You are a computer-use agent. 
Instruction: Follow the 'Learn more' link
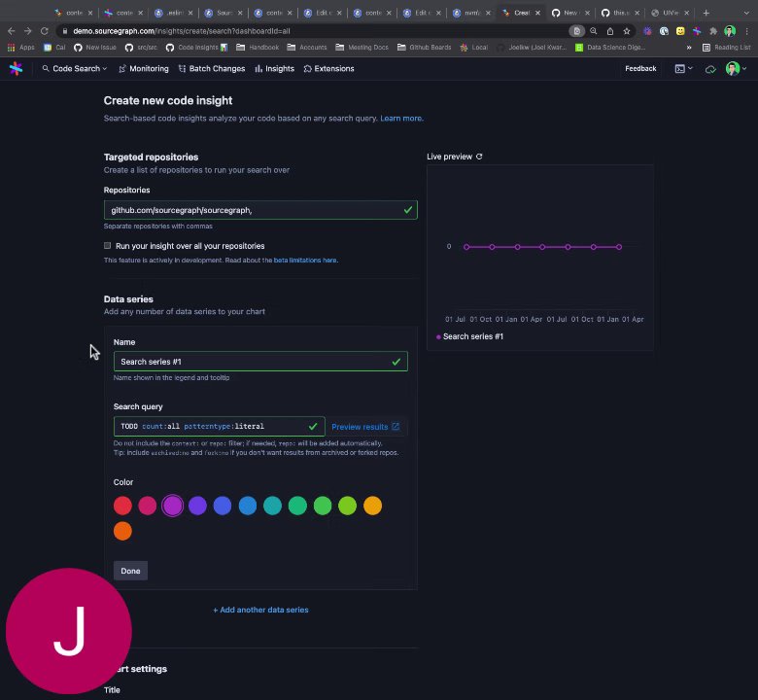pyautogui.click(x=401, y=118)
